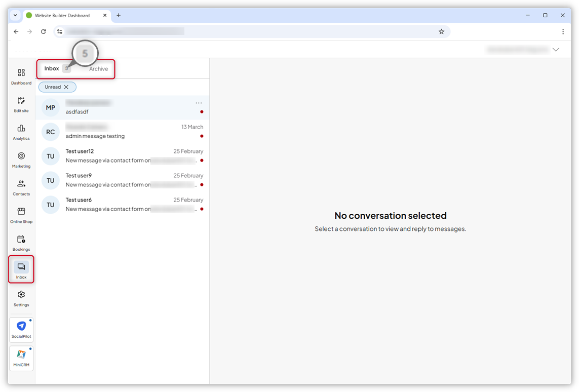Open the conversation options three-dot menu

(x=199, y=103)
